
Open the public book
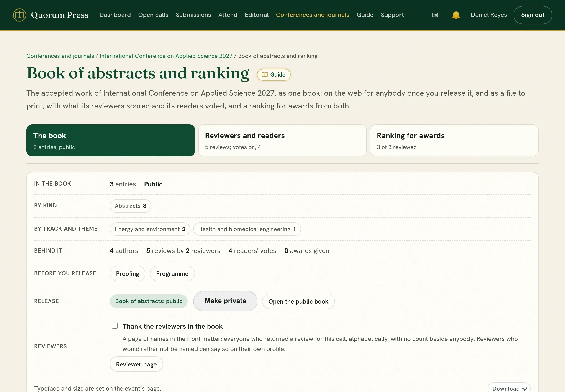[298, 301]
